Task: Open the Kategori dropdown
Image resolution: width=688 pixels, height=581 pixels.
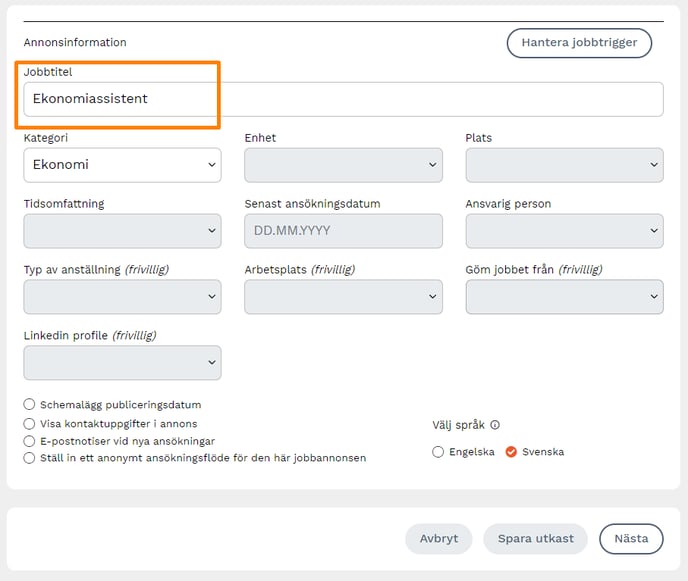Action: click(122, 165)
